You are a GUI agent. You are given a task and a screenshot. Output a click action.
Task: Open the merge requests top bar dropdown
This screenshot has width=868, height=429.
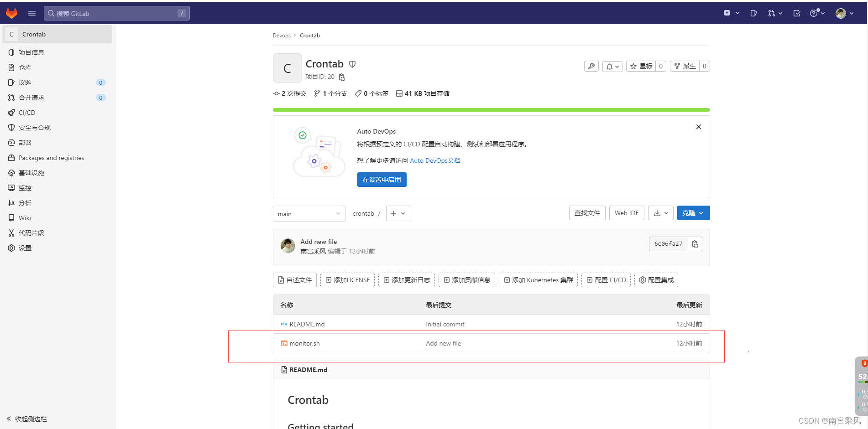point(775,13)
